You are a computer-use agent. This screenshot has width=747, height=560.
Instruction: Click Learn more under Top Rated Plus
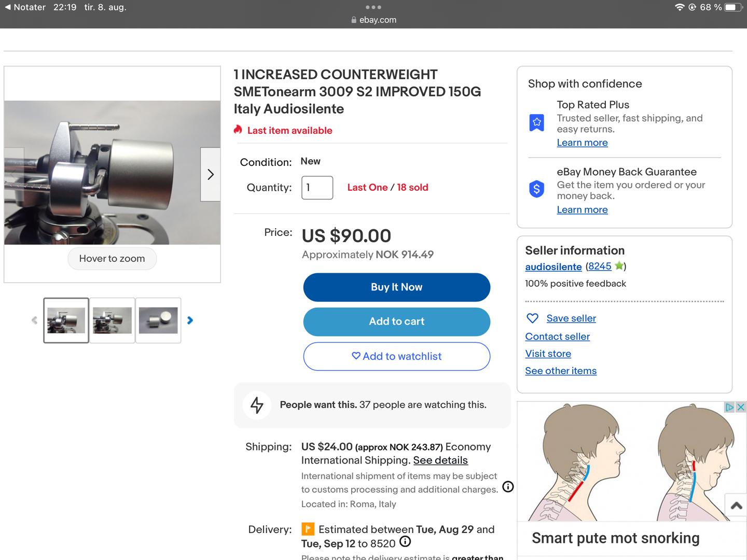click(582, 143)
